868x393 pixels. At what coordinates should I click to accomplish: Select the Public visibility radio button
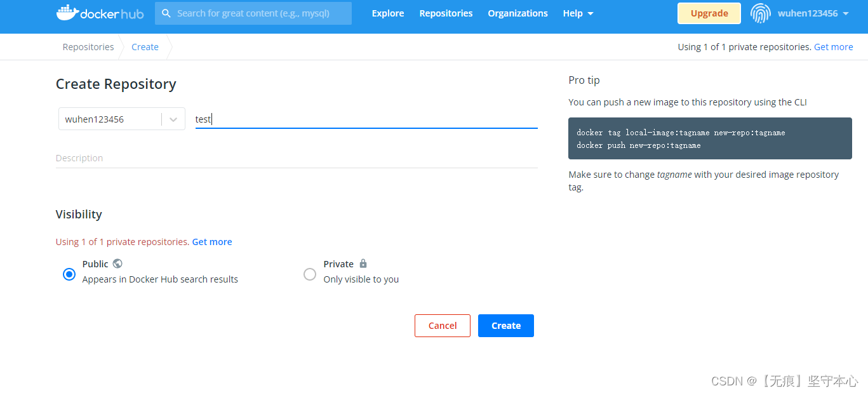tap(69, 274)
